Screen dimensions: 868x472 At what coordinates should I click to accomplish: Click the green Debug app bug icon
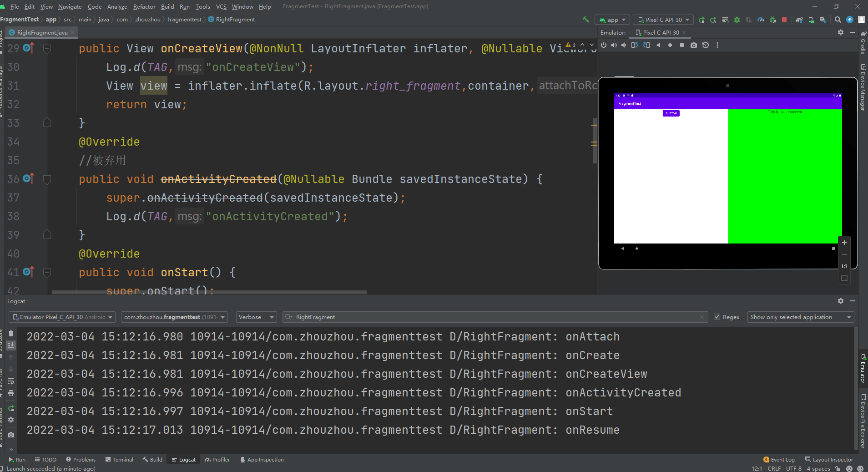pyautogui.click(x=737, y=20)
